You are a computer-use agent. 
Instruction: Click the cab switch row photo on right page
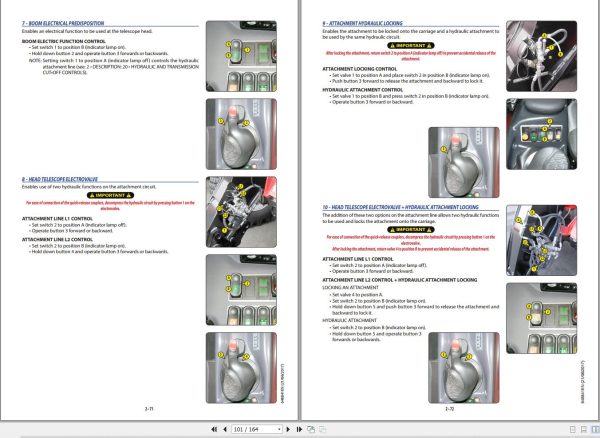(541, 134)
